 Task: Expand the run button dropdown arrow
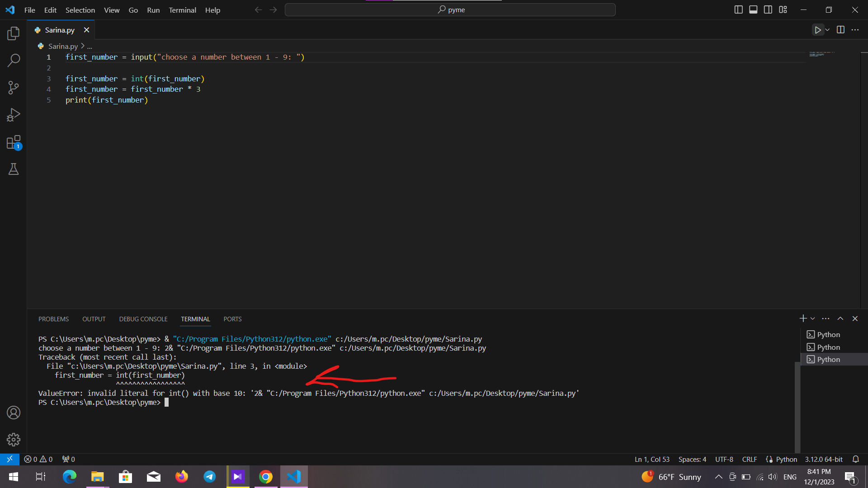[827, 30]
